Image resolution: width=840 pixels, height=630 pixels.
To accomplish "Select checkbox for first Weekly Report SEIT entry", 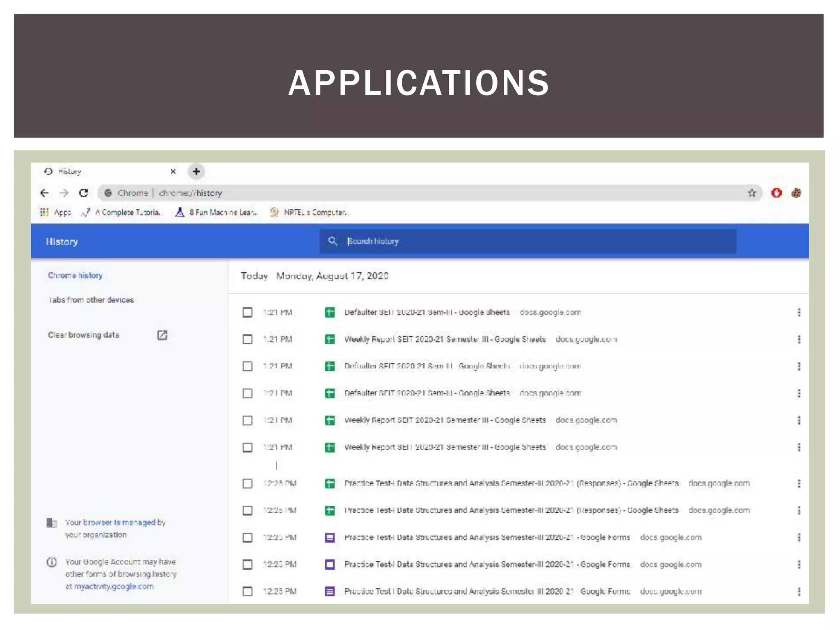I will (247, 339).
